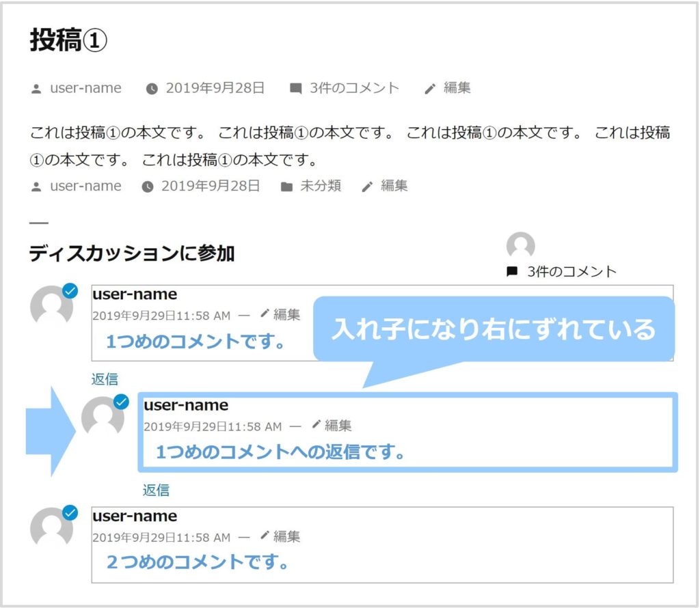Open the 未分類 category link
This screenshot has width=700, height=608.
pos(321,186)
